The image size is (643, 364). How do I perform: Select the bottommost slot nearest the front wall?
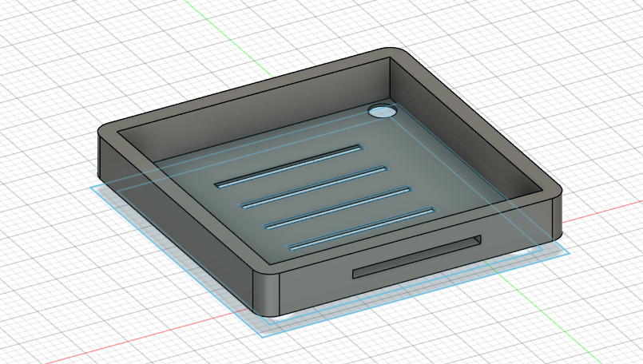click(362, 228)
